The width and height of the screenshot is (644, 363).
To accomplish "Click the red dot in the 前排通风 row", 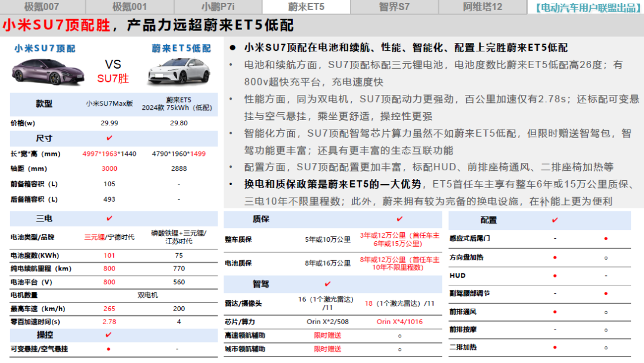I will 555,312.
